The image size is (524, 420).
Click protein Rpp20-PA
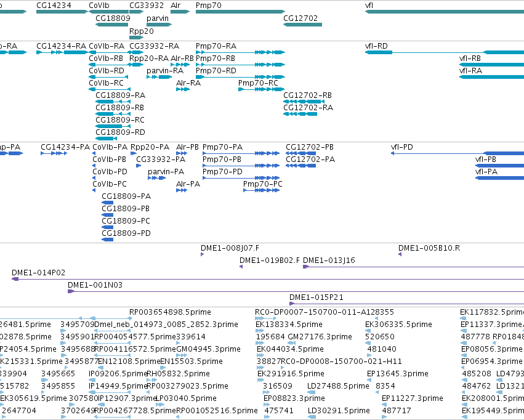tap(134, 153)
